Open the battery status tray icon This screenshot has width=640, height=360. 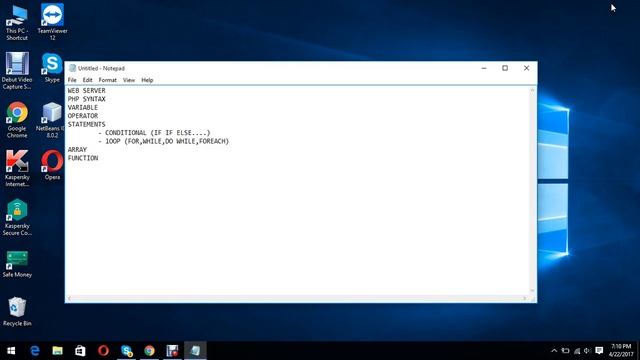(565, 351)
